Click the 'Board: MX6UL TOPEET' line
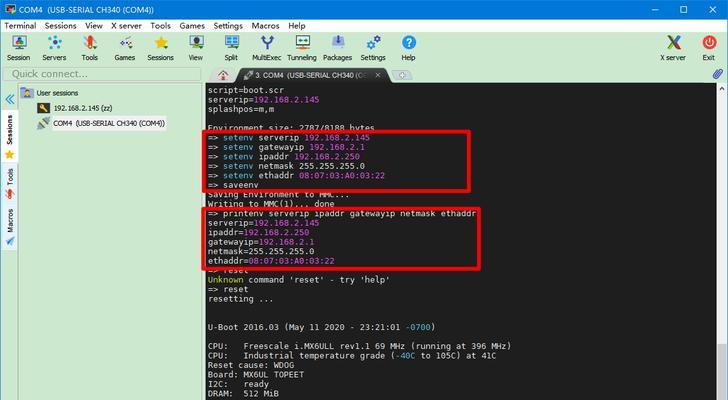The width and height of the screenshot is (728, 400). [x=256, y=374]
